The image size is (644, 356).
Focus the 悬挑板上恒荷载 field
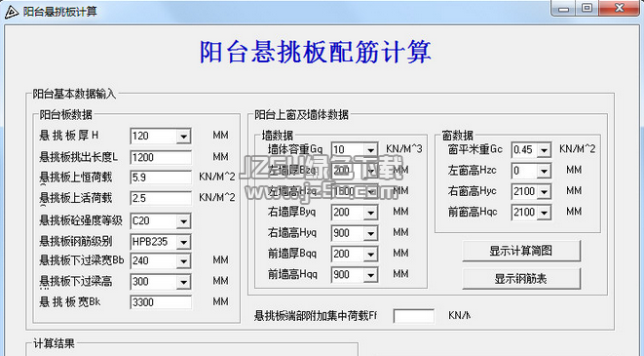[x=161, y=178]
